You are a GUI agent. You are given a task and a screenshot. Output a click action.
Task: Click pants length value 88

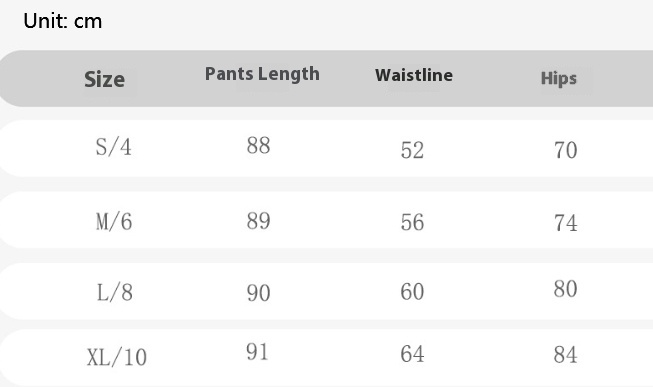(x=258, y=145)
